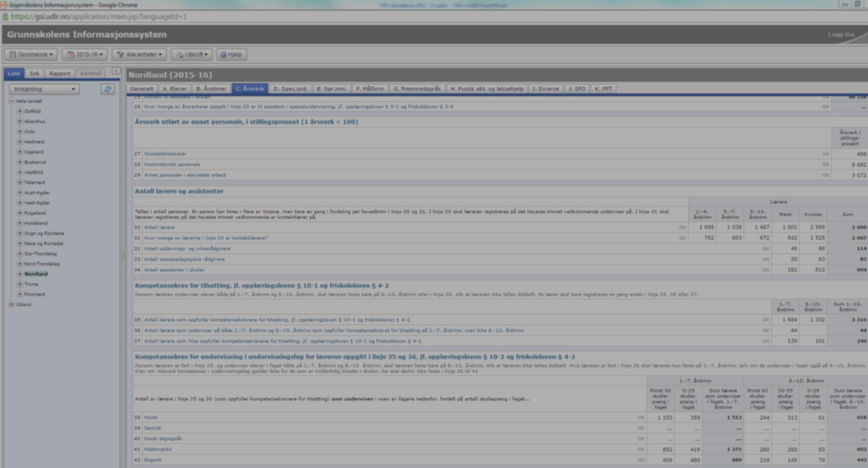The height and width of the screenshot is (468, 868).
Task: Open the F. Målform tab
Action: tap(370, 88)
